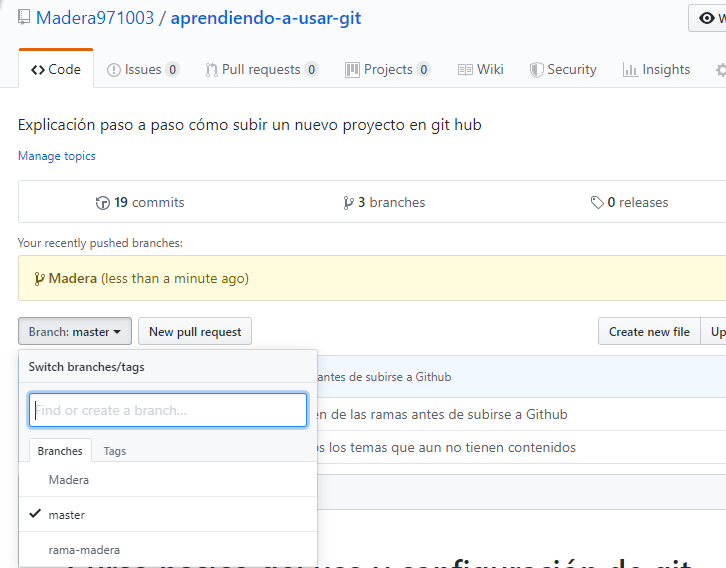This screenshot has height=568, width=726.
Task: Click the Watch eye icon button
Action: pyautogui.click(x=707, y=18)
